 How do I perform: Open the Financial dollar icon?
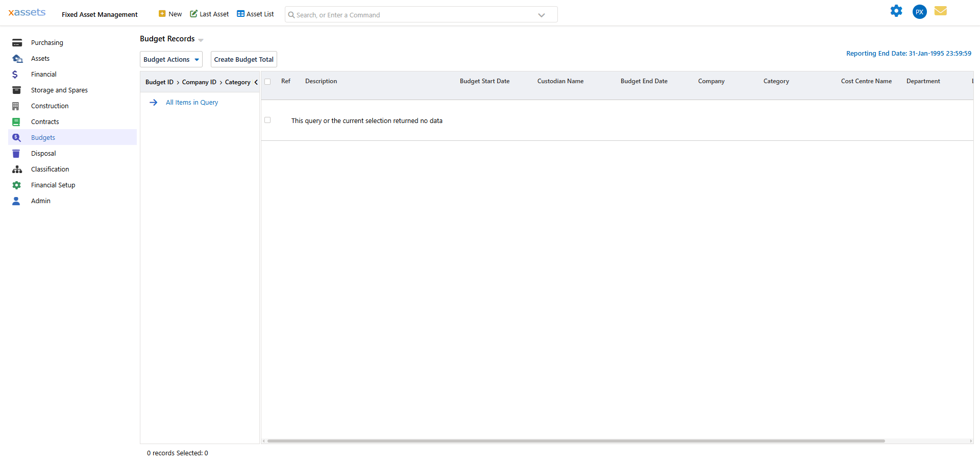click(17, 74)
